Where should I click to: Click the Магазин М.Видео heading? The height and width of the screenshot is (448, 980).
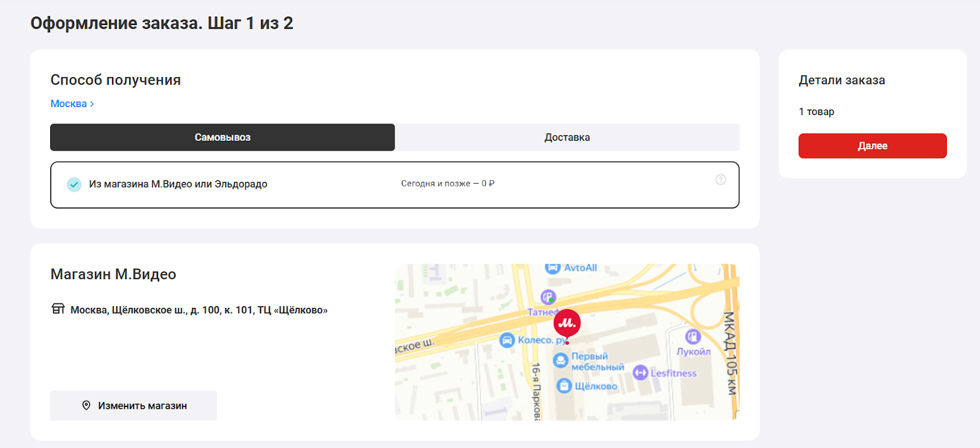pos(113,274)
